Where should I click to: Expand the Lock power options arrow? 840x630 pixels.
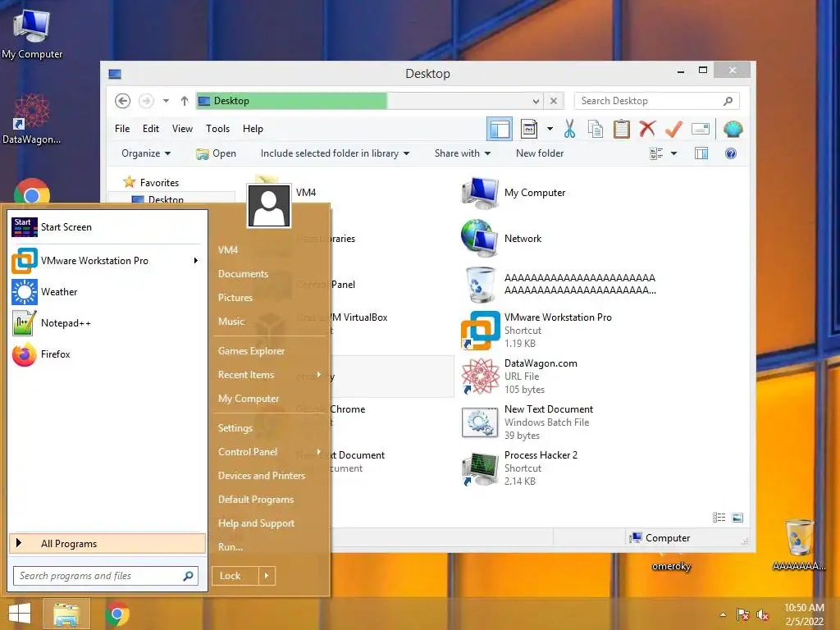[267, 576]
